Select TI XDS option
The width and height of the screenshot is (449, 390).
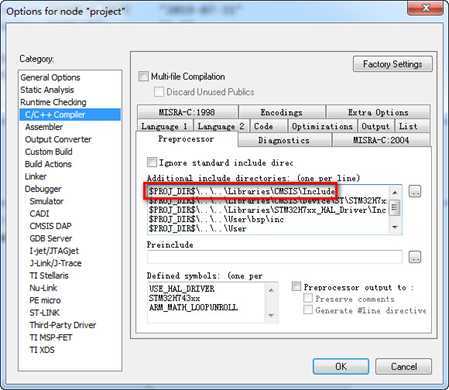pyautogui.click(x=42, y=350)
